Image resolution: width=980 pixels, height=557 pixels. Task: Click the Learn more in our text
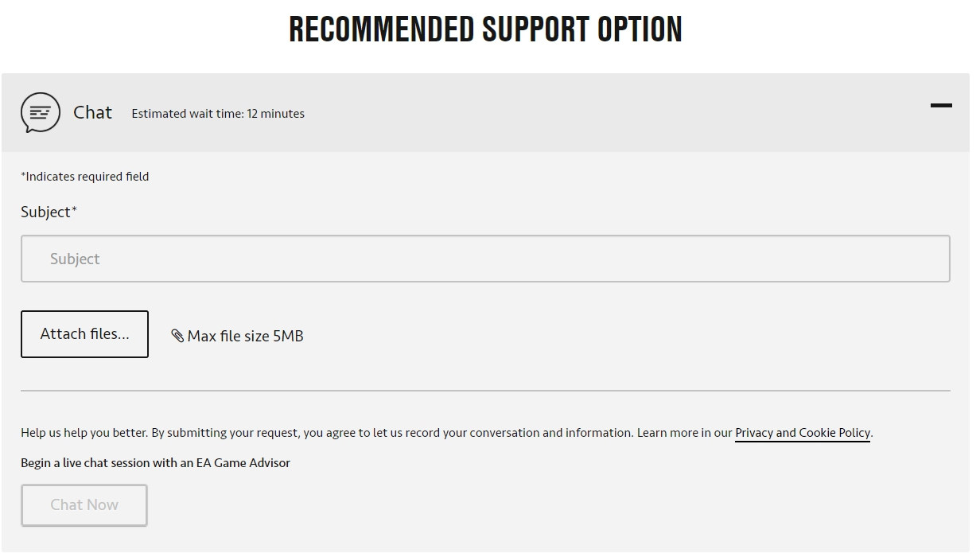pos(684,433)
